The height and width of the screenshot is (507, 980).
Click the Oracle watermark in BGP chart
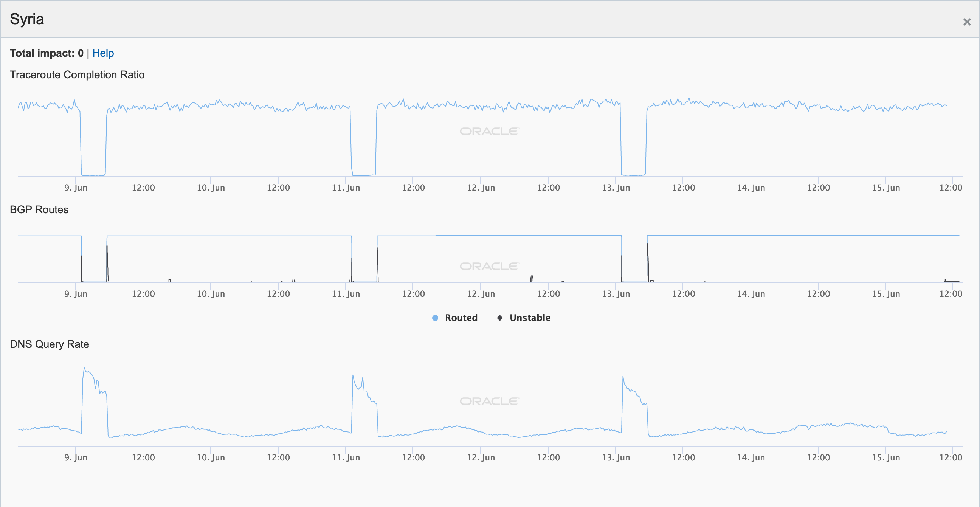click(489, 266)
